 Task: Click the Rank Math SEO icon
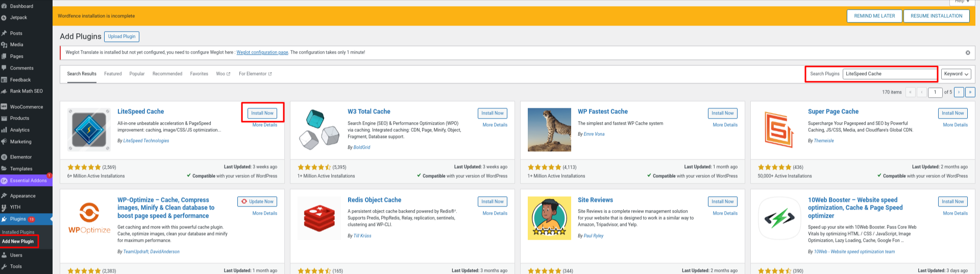4,91
